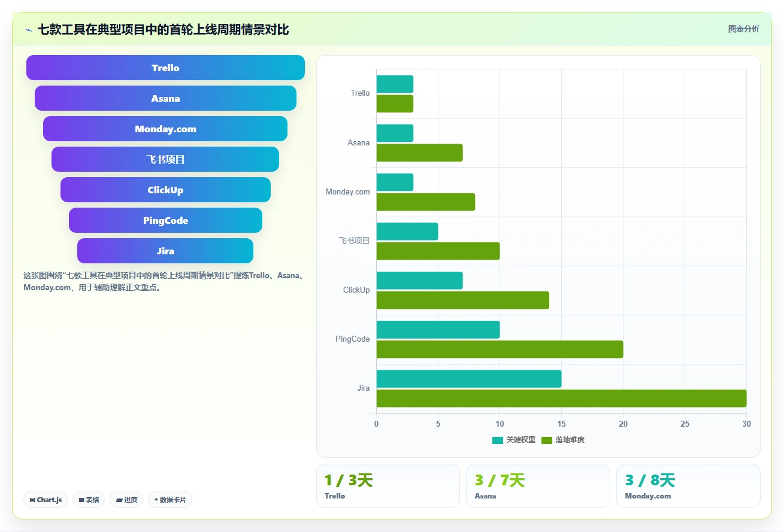The image size is (784, 532).
Task: Click PingCode's green chart bar
Action: tap(500, 349)
